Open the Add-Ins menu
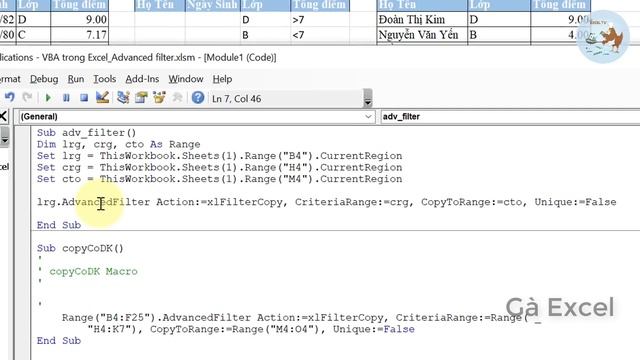 (142, 79)
